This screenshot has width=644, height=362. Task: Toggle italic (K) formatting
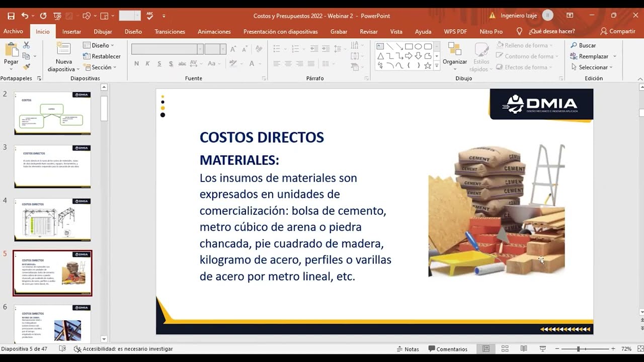click(x=147, y=64)
